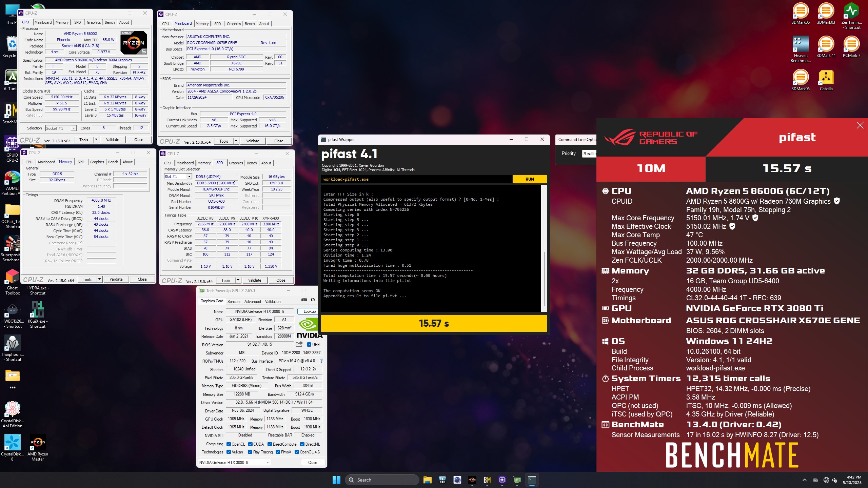The width and height of the screenshot is (868, 488).
Task: Open Tools dropdown arrow in SPD window
Action: click(x=238, y=280)
